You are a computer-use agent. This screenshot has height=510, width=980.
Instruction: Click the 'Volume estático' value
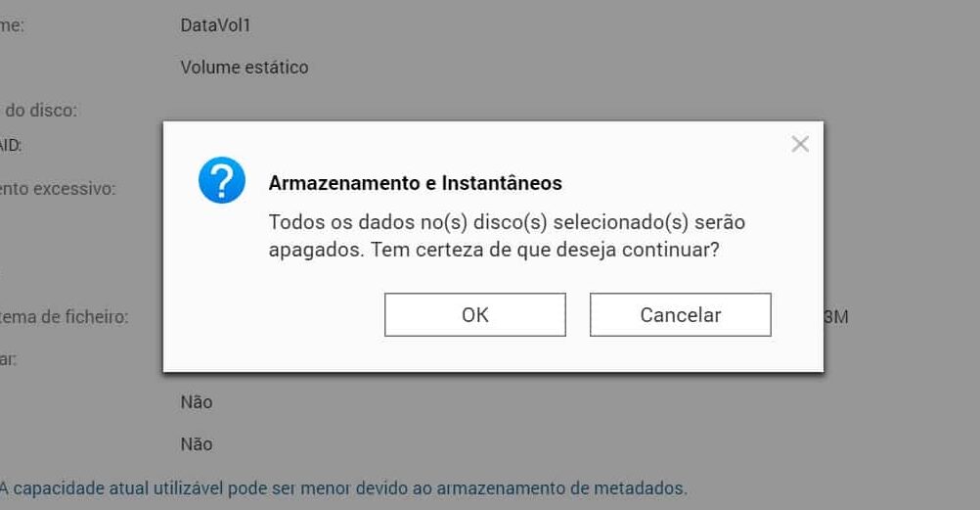tap(244, 68)
